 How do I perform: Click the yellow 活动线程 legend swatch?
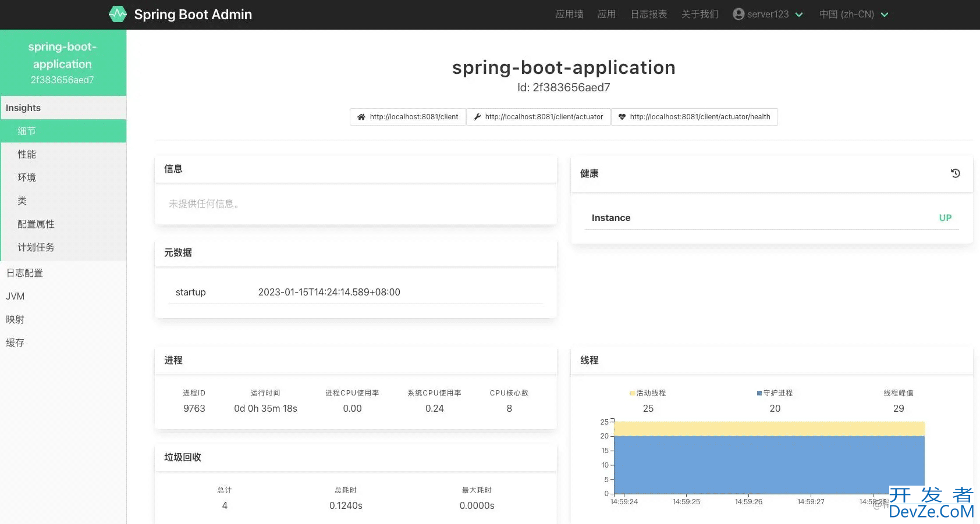tap(632, 393)
